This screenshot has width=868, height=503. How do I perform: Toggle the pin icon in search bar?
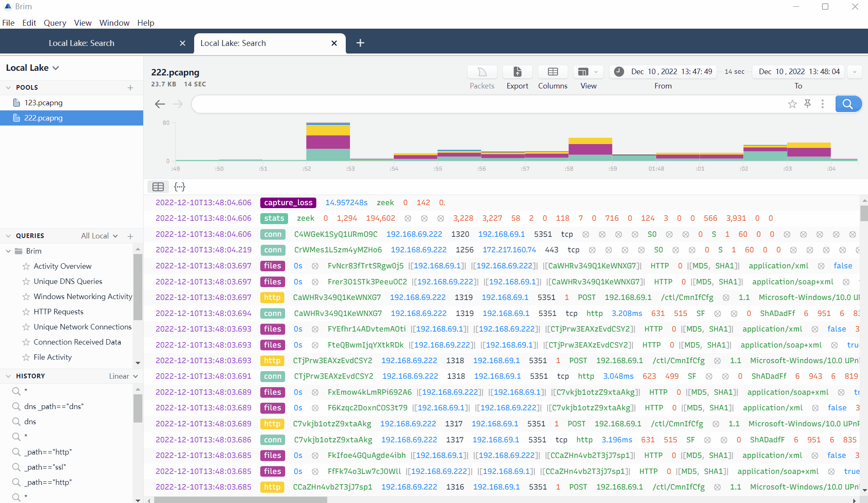(x=807, y=104)
